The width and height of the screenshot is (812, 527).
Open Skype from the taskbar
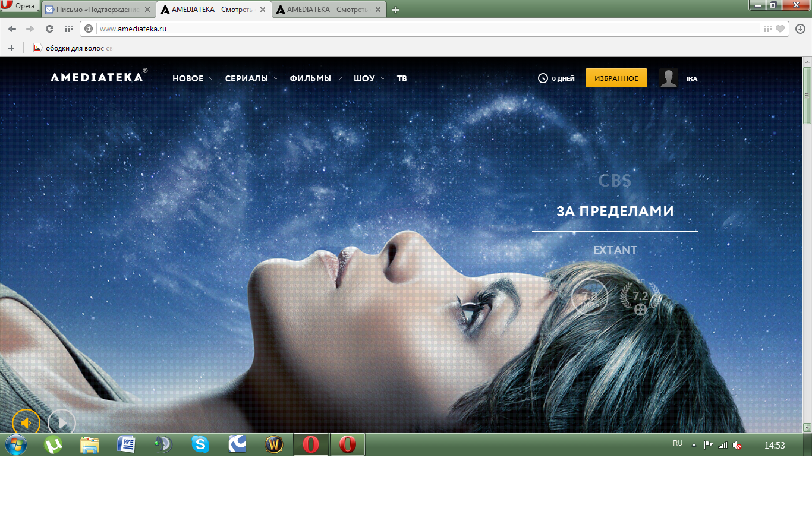click(200, 444)
